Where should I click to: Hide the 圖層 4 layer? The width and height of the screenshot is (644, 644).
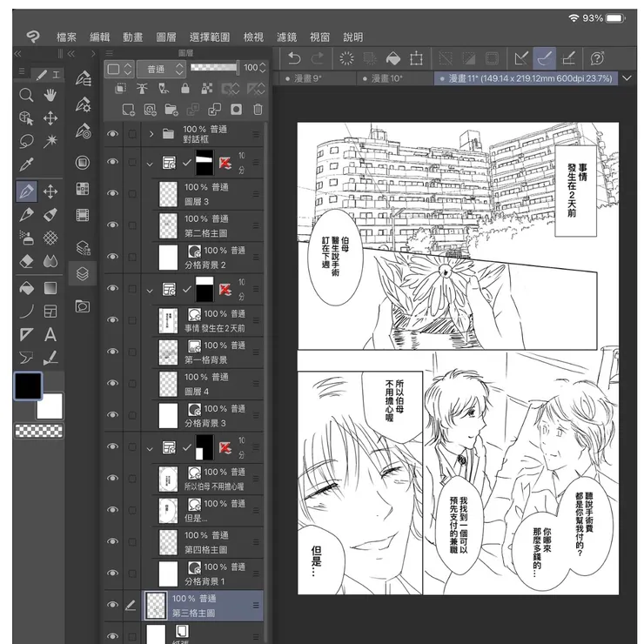[x=112, y=383]
